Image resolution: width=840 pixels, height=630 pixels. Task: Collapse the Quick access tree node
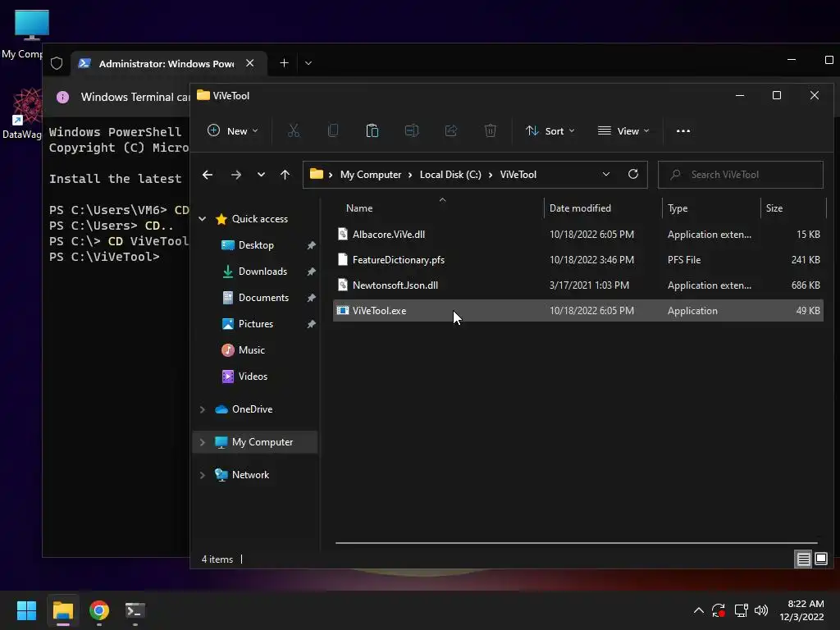[203, 218]
